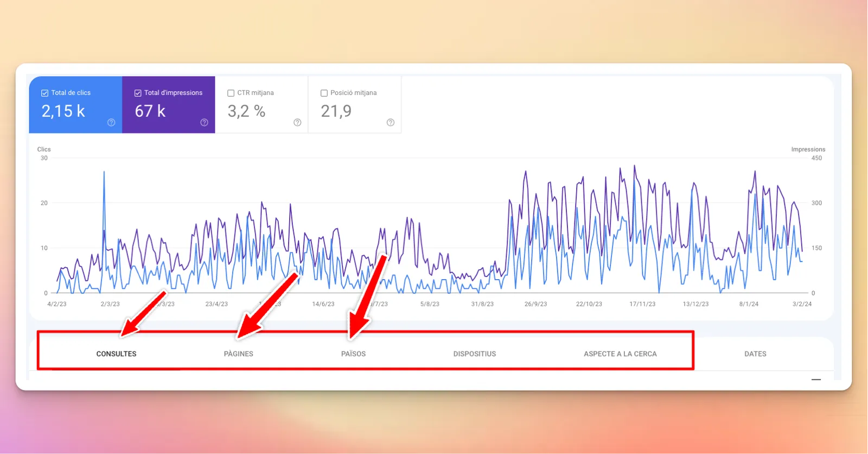868x454 pixels.
Task: Open the Aspecte a la cerca tab
Action: coord(620,354)
